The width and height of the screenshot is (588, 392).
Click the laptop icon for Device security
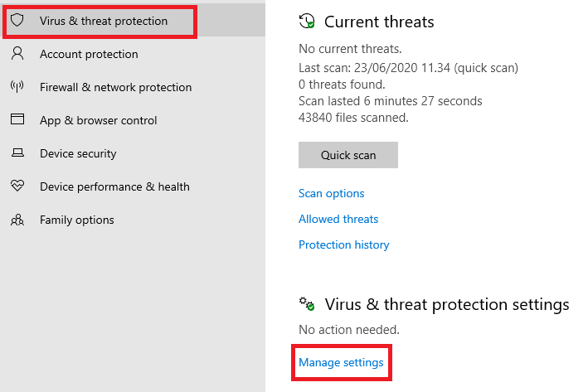click(x=17, y=153)
